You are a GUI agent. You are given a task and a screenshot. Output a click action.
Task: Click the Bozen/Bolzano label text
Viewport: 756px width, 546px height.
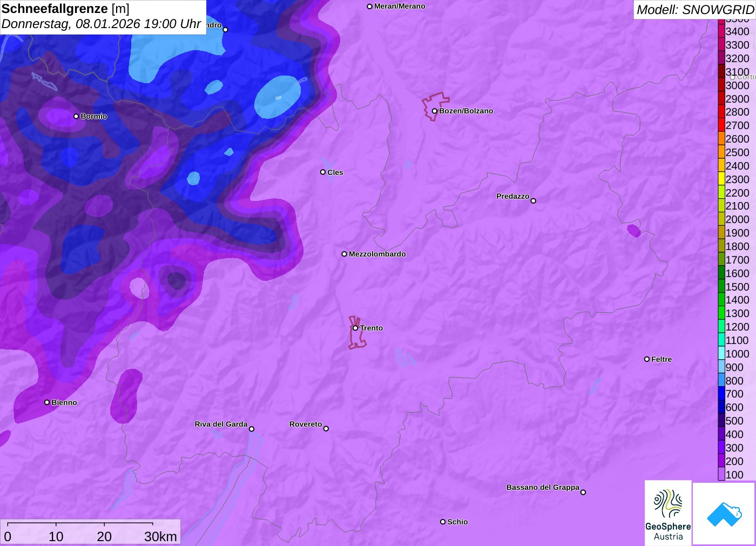coord(466,111)
